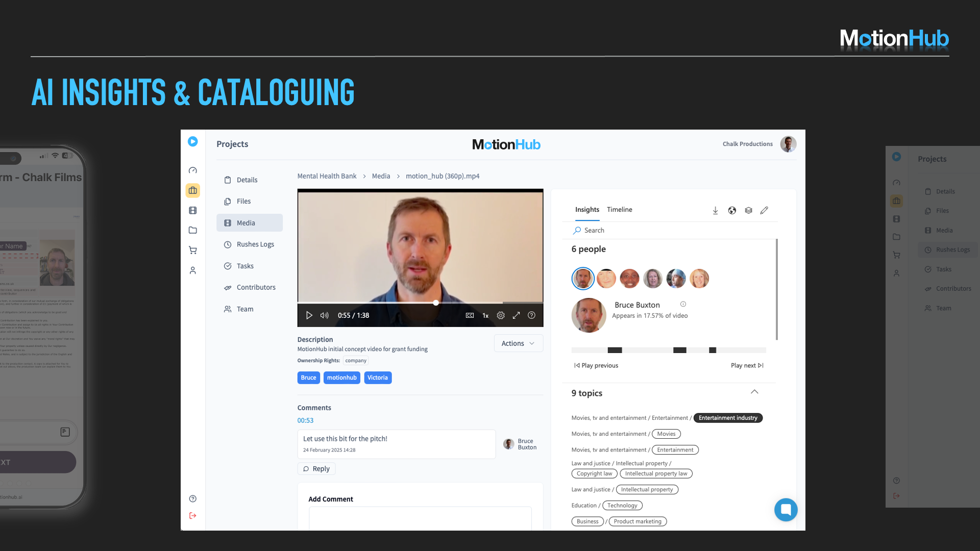This screenshot has width=980, height=551.
Task: Enter fullscreen on the video player
Action: pos(516,315)
